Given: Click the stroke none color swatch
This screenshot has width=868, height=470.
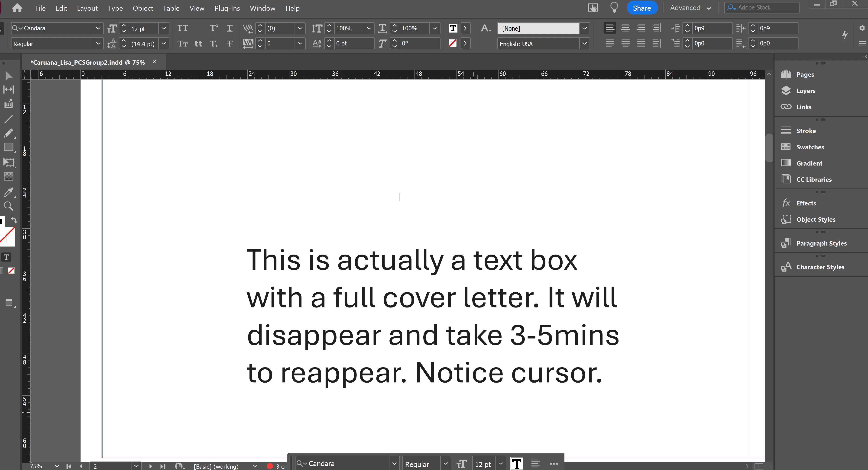Looking at the screenshot, I should click(453, 43).
